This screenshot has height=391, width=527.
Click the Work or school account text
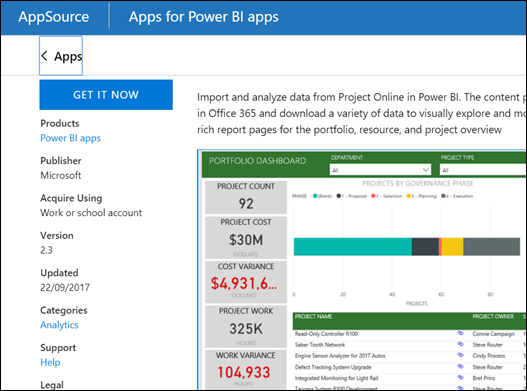(91, 213)
